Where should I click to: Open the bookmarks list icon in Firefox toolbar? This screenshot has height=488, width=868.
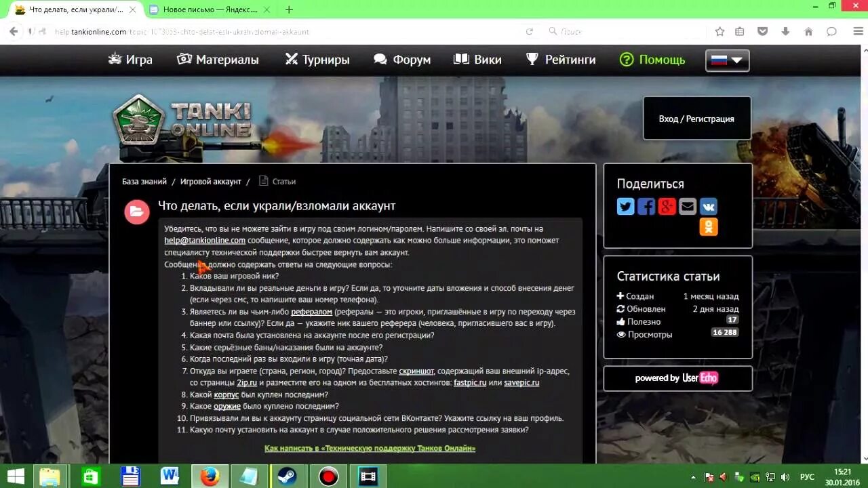(x=740, y=31)
